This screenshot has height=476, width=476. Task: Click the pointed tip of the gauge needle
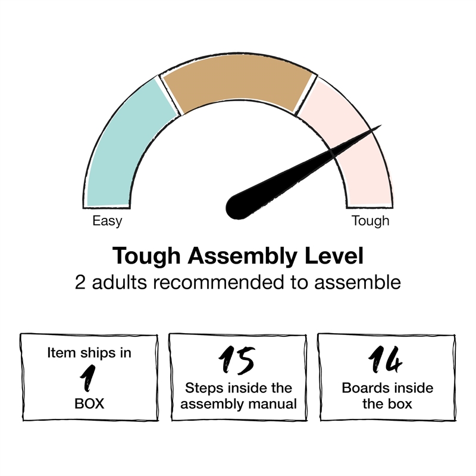[x=378, y=127]
